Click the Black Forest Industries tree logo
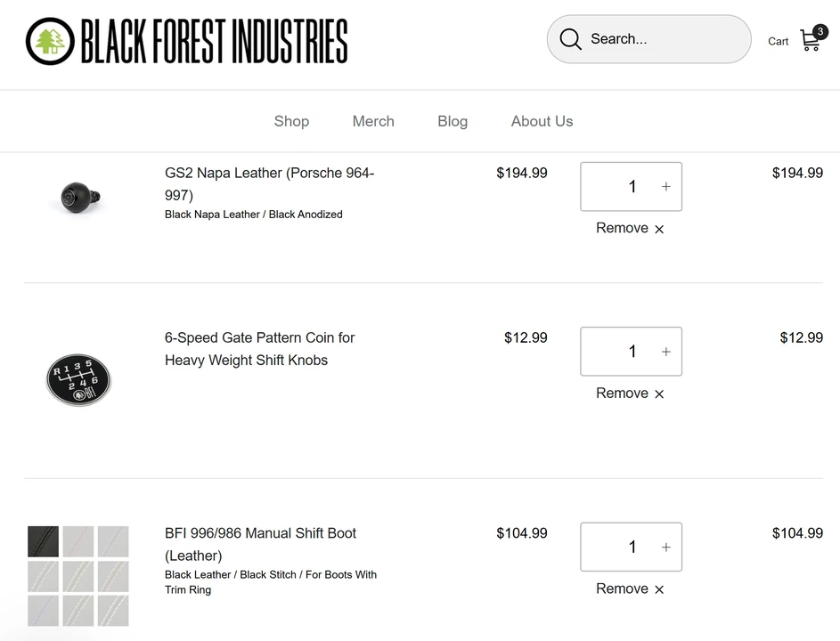The width and height of the screenshot is (840, 641). 50,41
